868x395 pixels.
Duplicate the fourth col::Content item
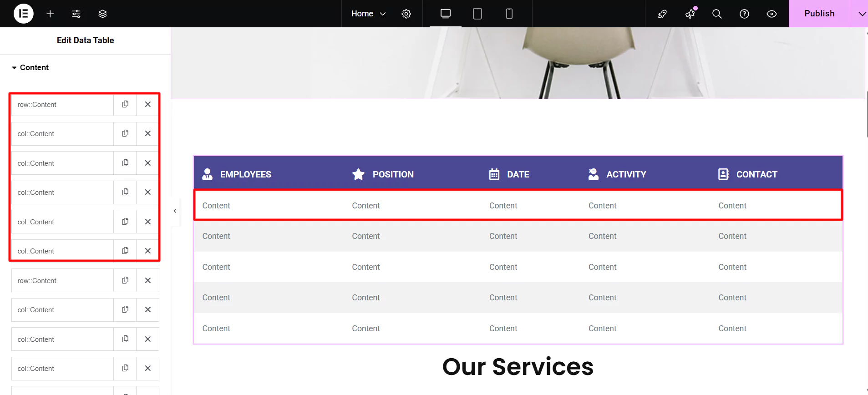point(125,222)
